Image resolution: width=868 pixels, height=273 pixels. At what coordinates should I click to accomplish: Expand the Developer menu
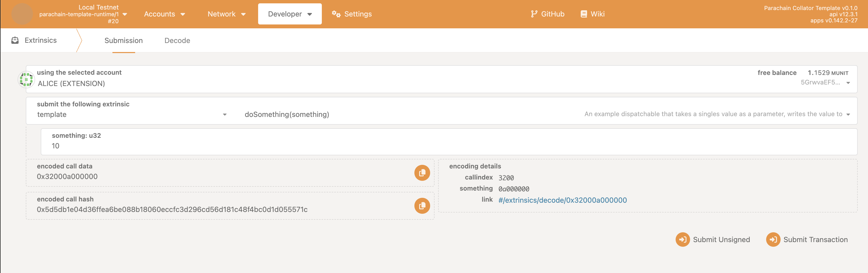290,14
